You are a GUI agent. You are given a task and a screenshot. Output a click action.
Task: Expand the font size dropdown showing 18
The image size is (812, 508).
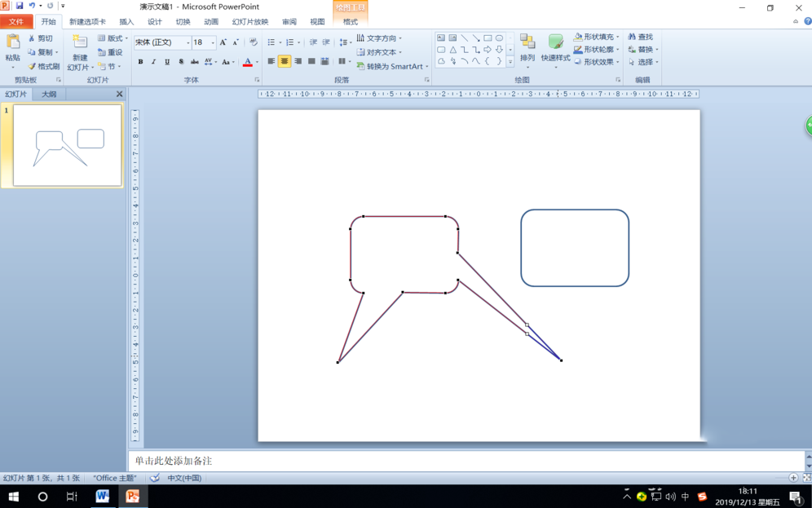tap(213, 42)
